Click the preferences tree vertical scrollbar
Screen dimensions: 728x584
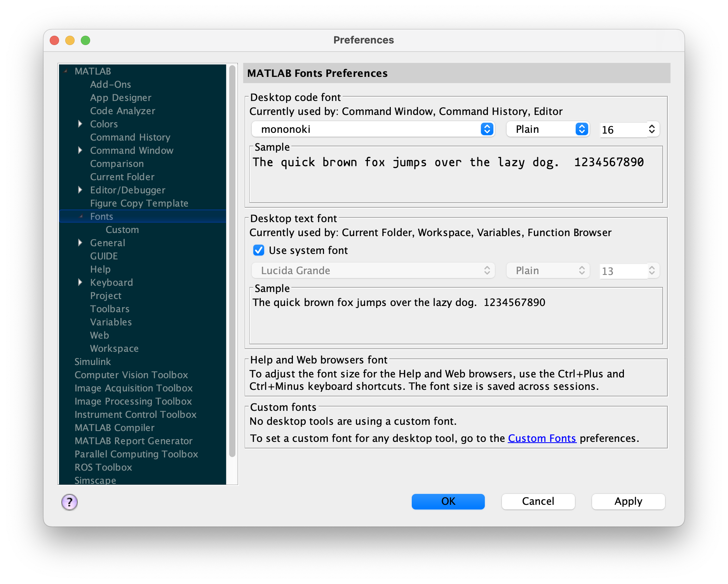tap(232, 261)
